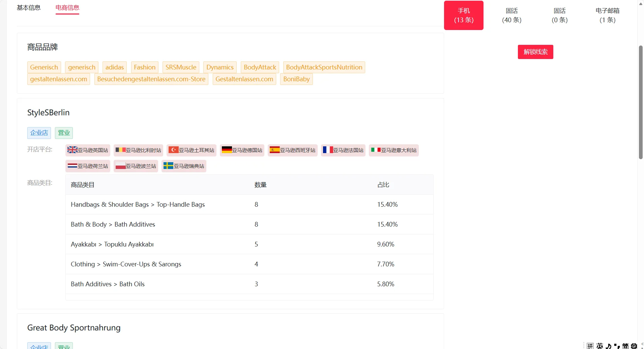The height and width of the screenshot is (349, 644).
Task: Click the German flag Amazon site tag
Action: tap(242, 150)
